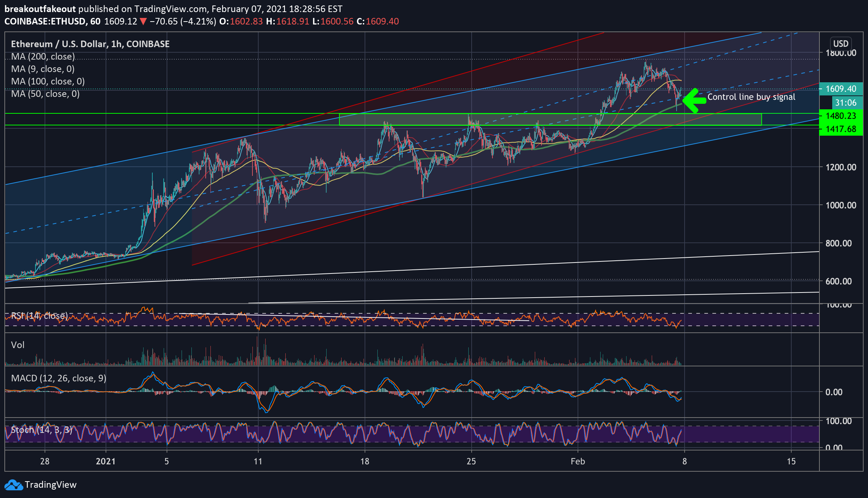
Task: Click the 1000.00 price axis label
Action: pyautogui.click(x=841, y=205)
